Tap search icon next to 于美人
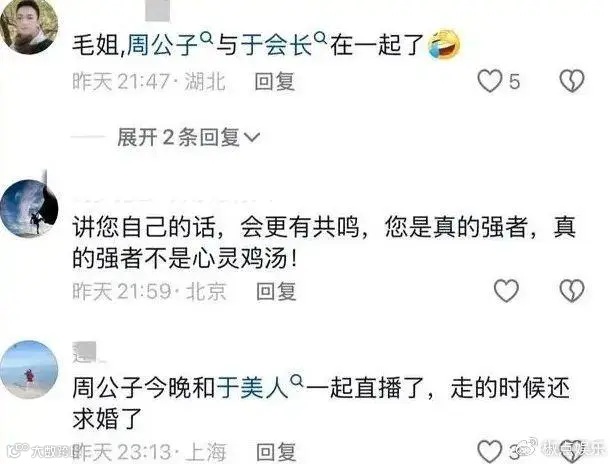613x464 pixels. click(298, 380)
